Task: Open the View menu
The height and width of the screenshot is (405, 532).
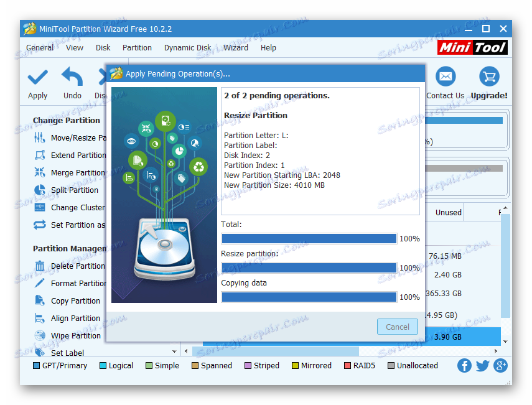Action: pyautogui.click(x=74, y=48)
